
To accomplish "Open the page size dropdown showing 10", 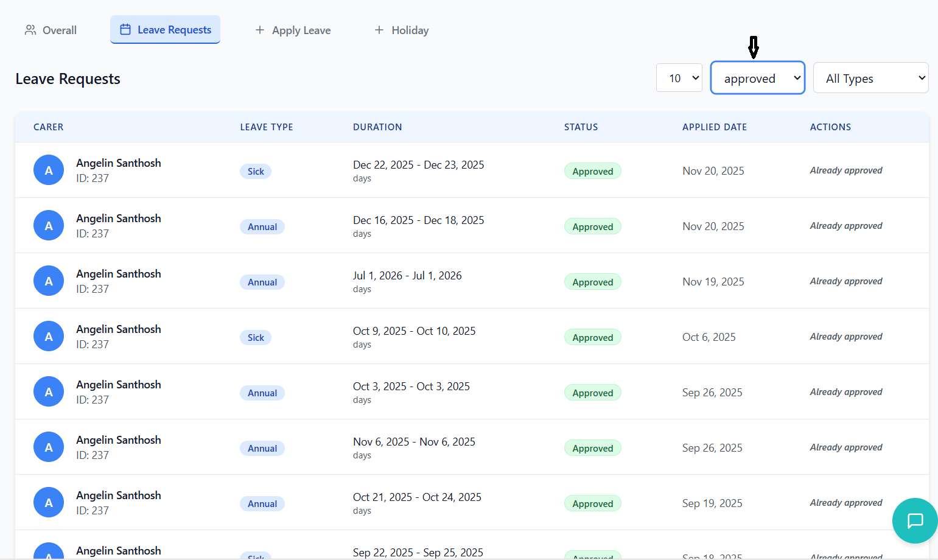I will pos(679,78).
